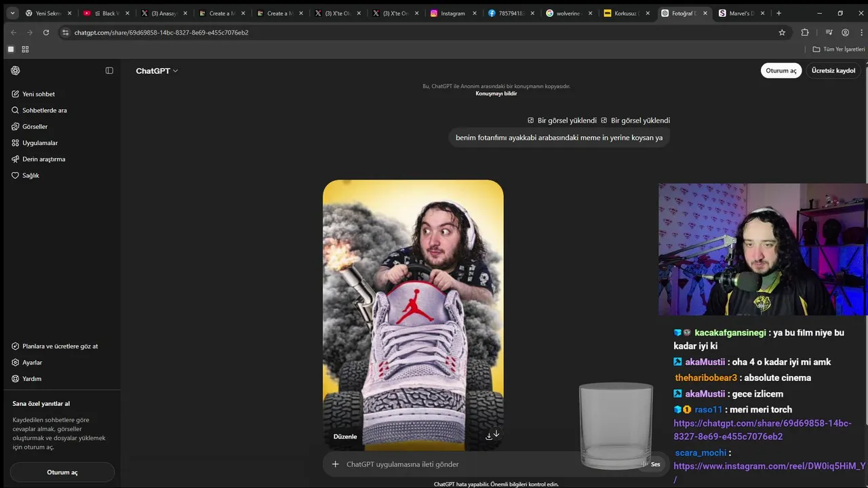868x488 pixels.
Task: Click the scroll-to-bottom arrow button
Action: click(496, 433)
